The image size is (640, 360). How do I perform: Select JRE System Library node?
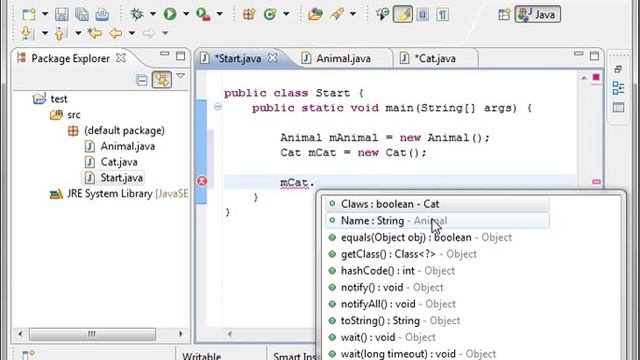click(119, 193)
